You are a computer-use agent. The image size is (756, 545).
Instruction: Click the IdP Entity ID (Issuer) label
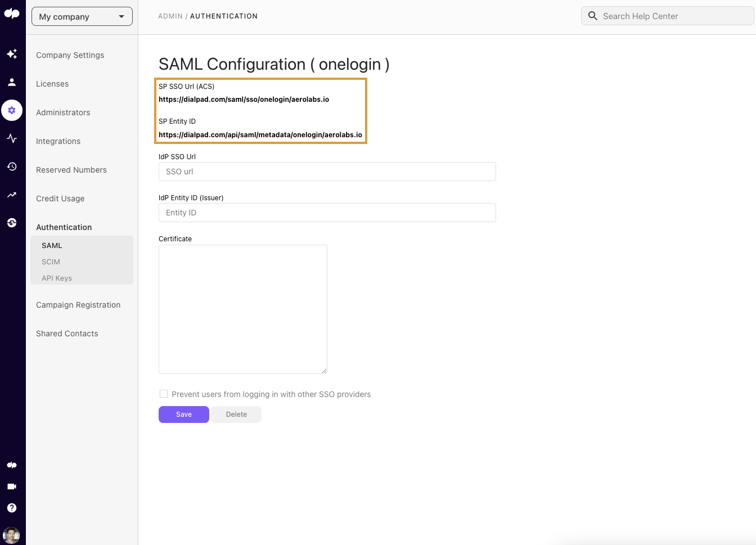coord(191,198)
